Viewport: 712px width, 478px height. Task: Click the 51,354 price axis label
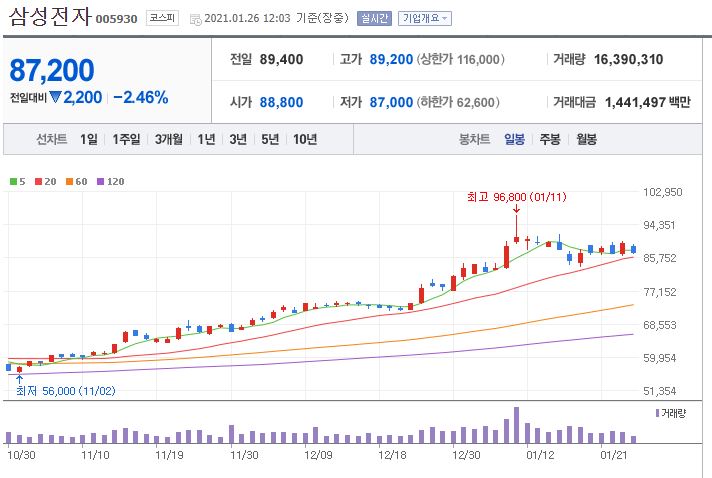pos(659,391)
